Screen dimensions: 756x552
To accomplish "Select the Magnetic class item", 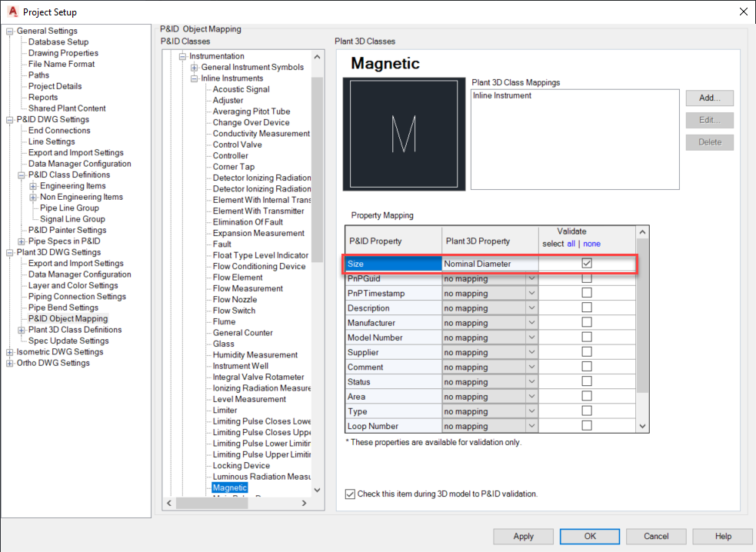I will [229, 488].
